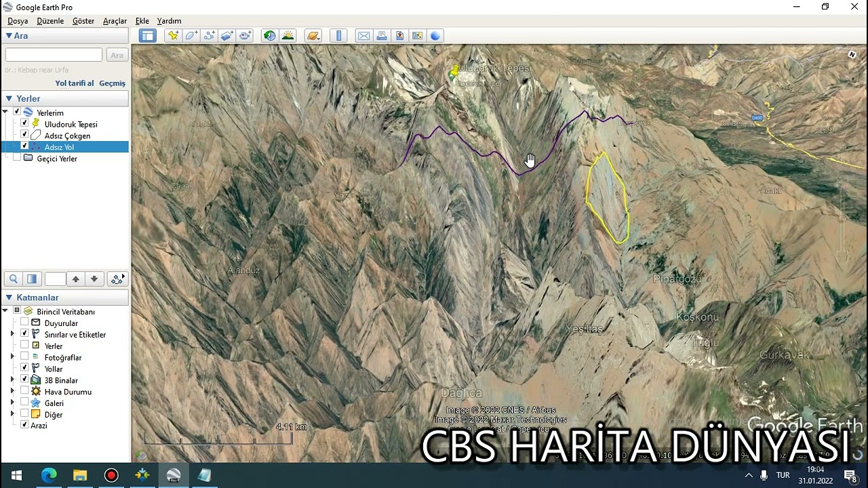The width and height of the screenshot is (868, 488).
Task: Enable Hava Durumu layer checkbox
Action: (25, 391)
